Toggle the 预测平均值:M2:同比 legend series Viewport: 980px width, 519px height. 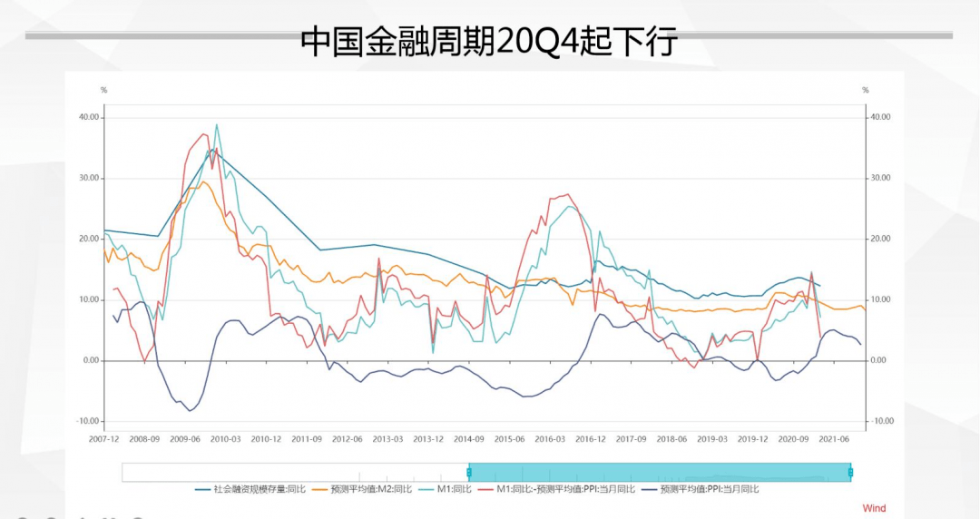point(362,489)
